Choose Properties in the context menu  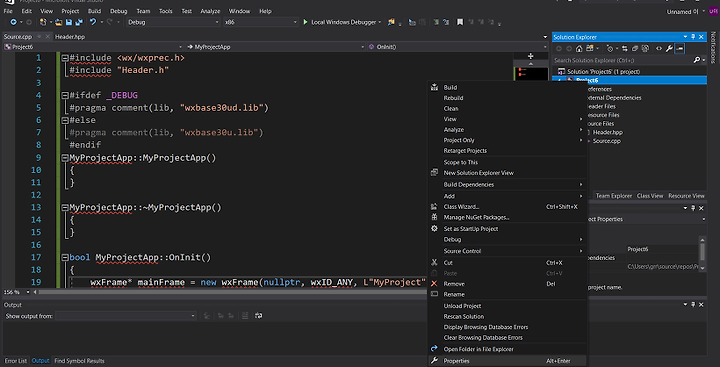507,361
